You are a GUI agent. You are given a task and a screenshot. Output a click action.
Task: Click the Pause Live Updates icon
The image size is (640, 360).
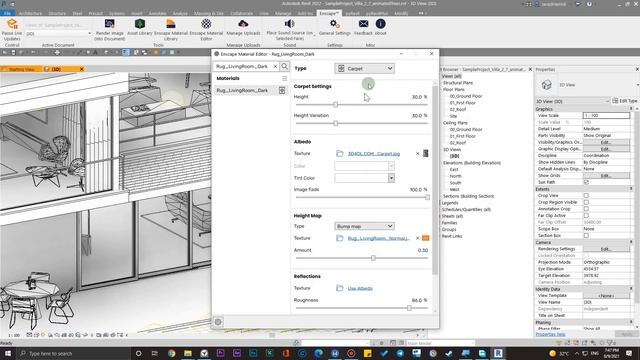[12, 24]
